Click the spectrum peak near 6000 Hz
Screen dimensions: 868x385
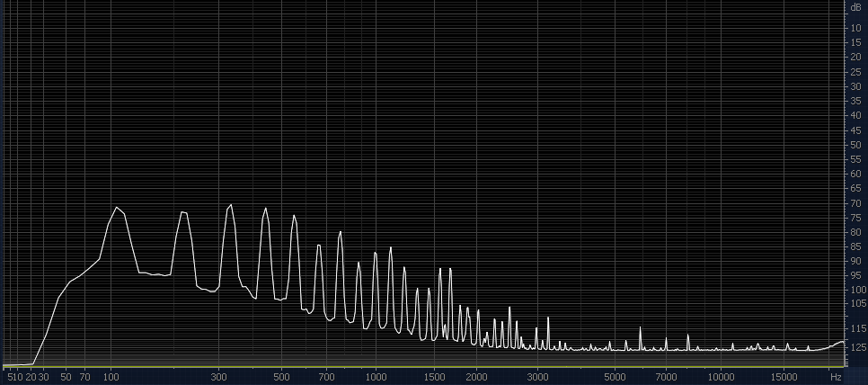pyautogui.click(x=641, y=327)
